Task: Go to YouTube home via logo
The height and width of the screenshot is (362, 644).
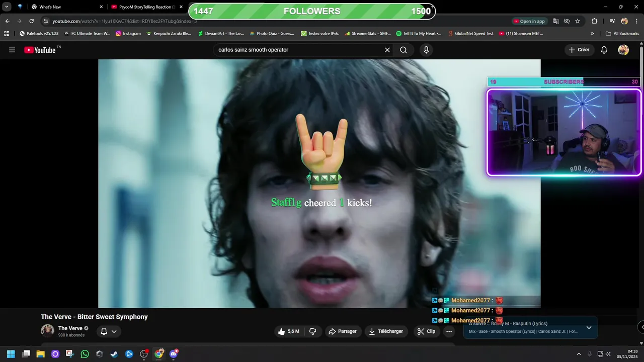Action: tap(40, 50)
